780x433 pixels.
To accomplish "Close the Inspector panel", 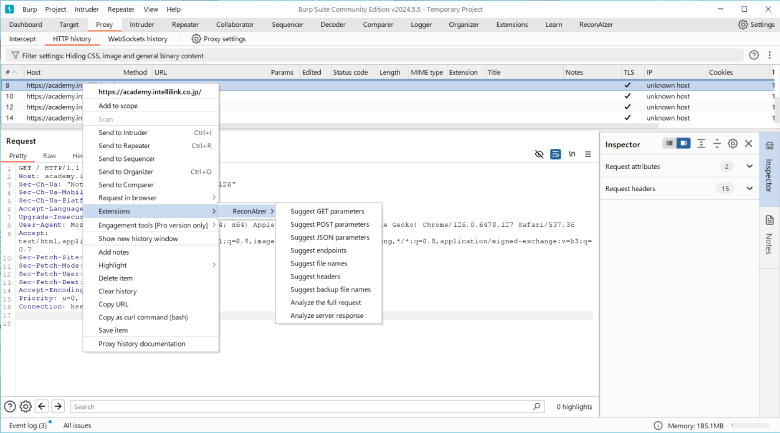I will [749, 144].
